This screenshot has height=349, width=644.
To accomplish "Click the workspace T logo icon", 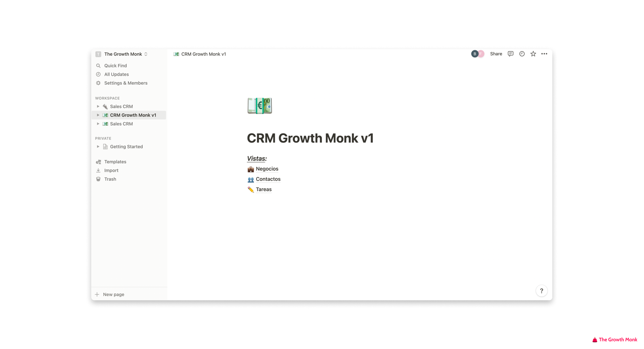I will pos(98,54).
